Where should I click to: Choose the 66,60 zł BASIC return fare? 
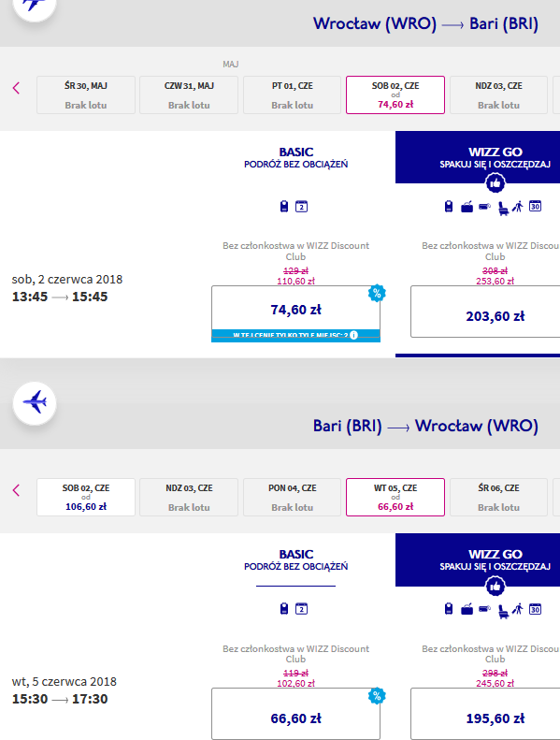295,714
